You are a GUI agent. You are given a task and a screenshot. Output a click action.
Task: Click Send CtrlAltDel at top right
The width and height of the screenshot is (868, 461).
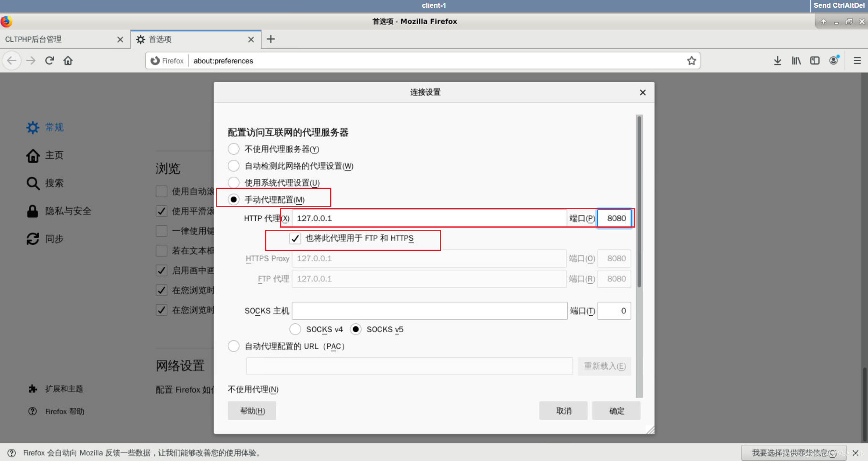[839, 5]
